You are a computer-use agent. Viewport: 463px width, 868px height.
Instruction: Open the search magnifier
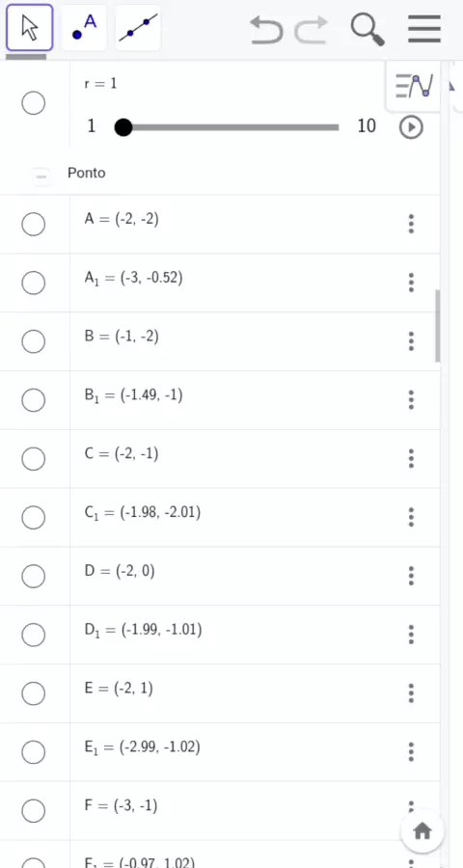pyautogui.click(x=368, y=29)
